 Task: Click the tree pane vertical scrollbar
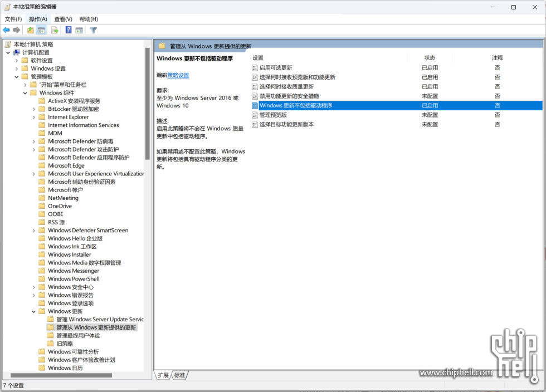(x=147, y=104)
